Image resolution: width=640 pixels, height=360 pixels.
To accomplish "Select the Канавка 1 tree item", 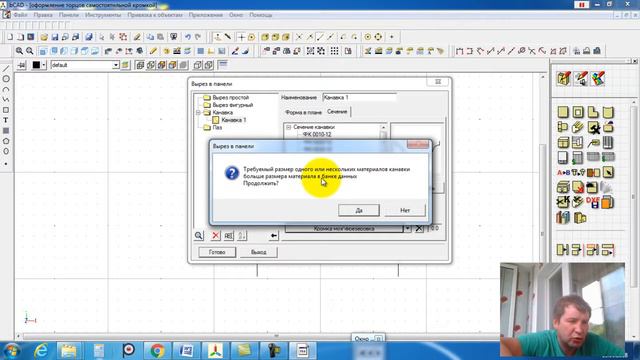I will coord(233,120).
